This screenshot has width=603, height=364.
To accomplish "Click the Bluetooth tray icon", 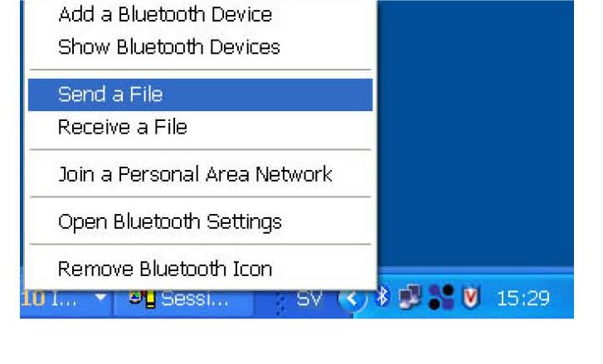I will (382, 297).
